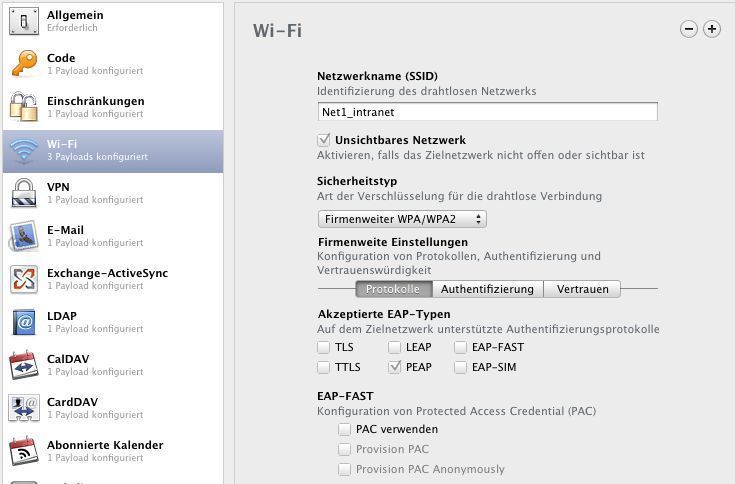Switch to the Authentifizierung tab
Viewport: 735px width, 484px height.
pos(488,289)
